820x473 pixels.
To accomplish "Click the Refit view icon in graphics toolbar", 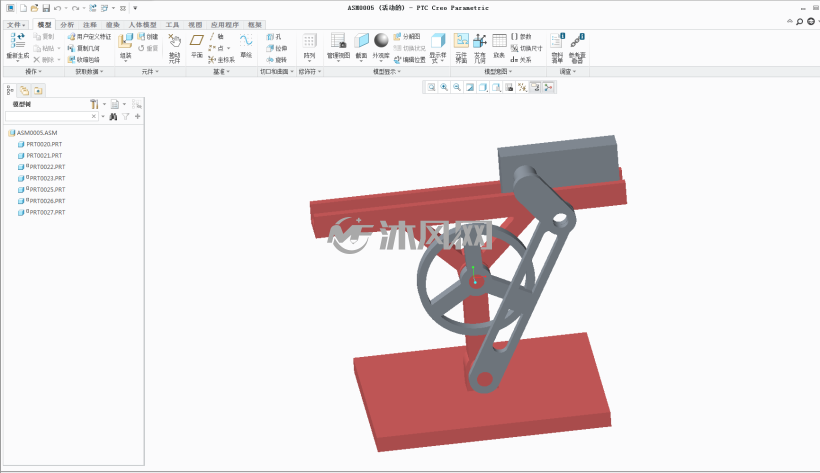I will click(x=431, y=87).
